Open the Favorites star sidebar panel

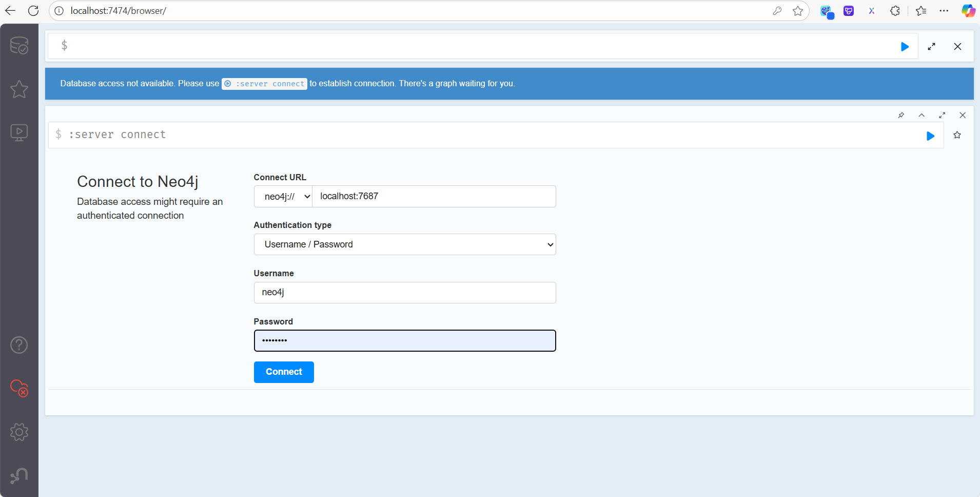coord(19,89)
